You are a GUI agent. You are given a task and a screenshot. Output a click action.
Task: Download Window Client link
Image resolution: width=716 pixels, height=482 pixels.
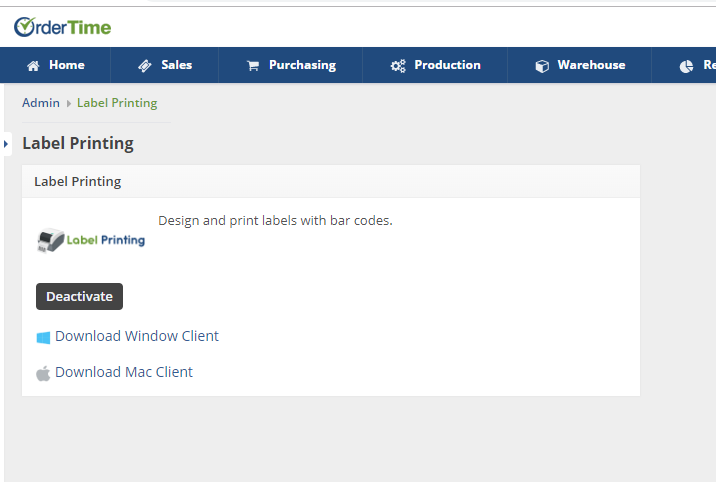point(137,336)
